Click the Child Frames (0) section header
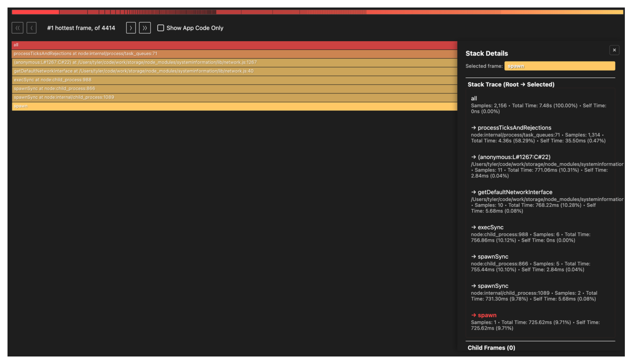This screenshot has width=632, height=364. point(491,348)
